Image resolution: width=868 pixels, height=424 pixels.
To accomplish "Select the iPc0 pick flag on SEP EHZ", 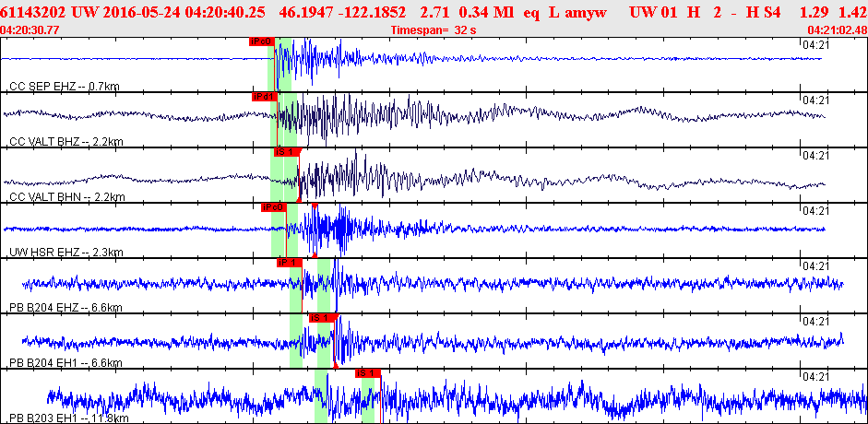I will 261,41.
